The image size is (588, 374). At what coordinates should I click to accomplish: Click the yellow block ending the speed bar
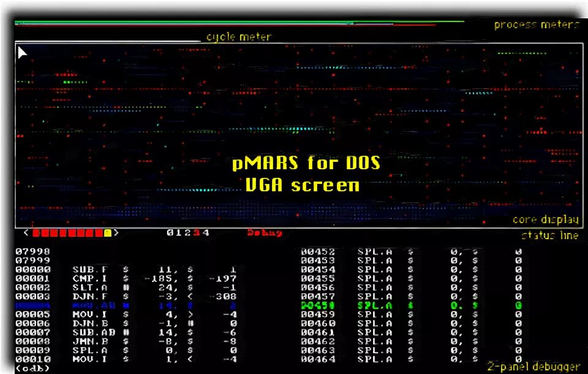[x=108, y=233]
